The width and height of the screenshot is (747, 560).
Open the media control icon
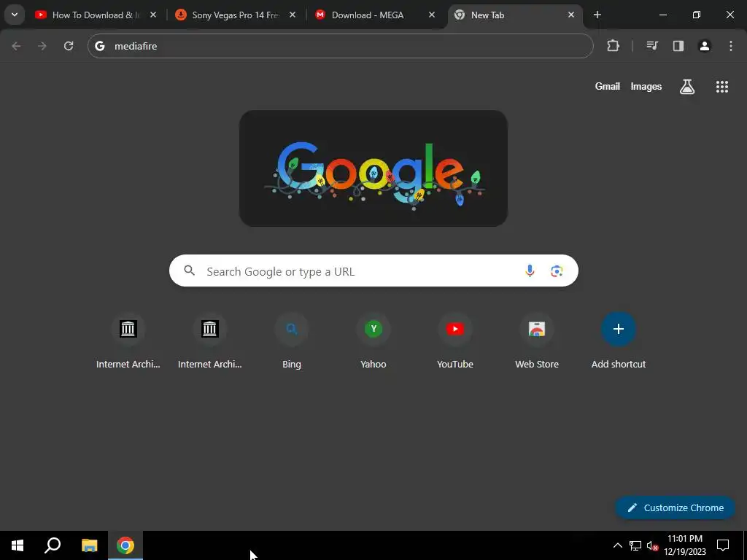652,46
